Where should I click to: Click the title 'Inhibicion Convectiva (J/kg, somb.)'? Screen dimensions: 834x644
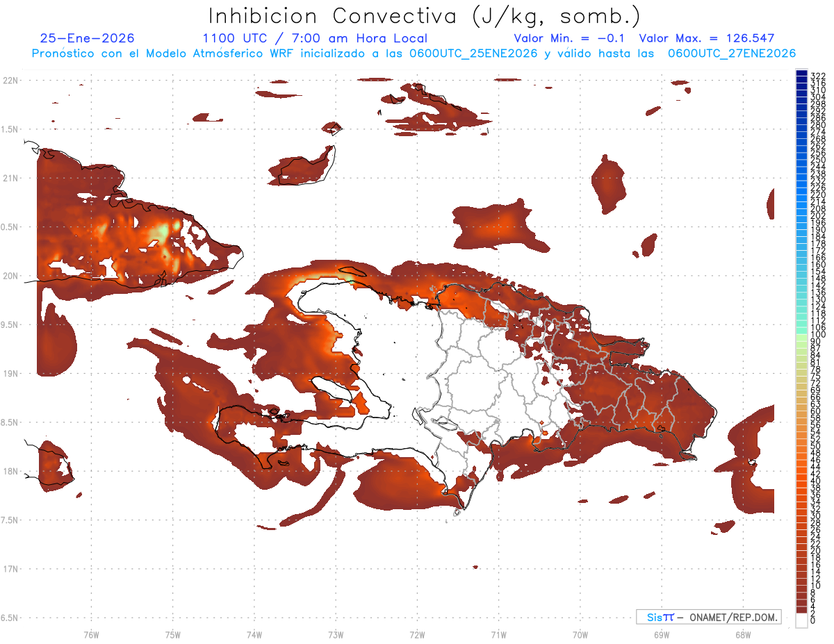coord(425,16)
